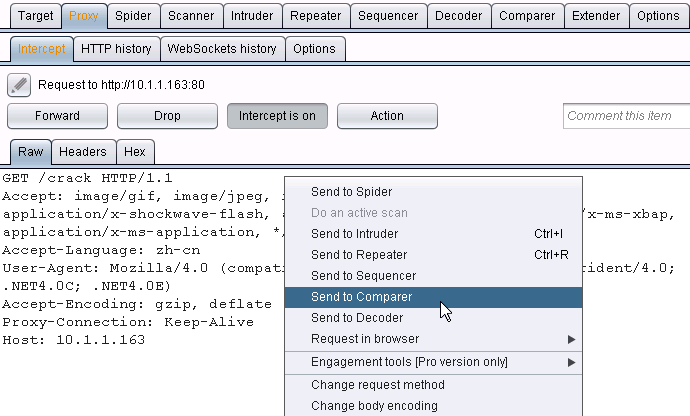Select the Intercept sub-tab

tap(42, 49)
